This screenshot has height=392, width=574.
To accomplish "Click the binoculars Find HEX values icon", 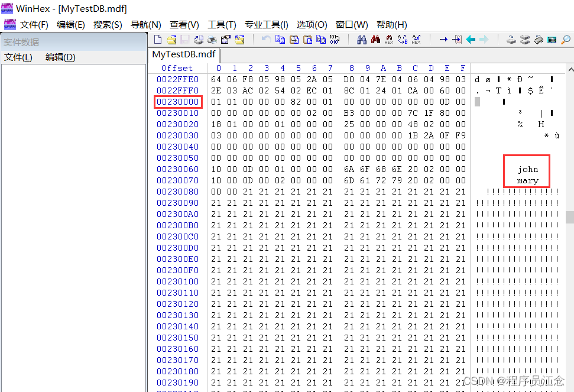I will (389, 40).
